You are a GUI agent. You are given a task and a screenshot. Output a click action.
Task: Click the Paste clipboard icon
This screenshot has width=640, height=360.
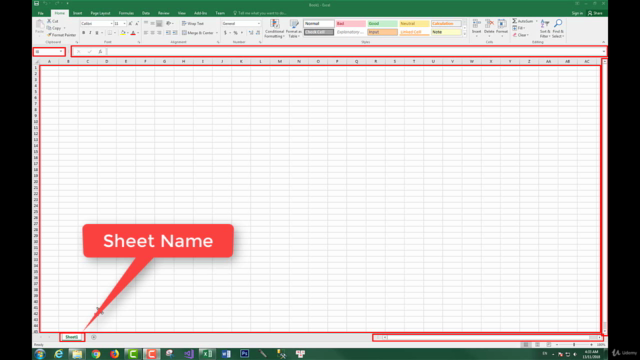point(40,25)
